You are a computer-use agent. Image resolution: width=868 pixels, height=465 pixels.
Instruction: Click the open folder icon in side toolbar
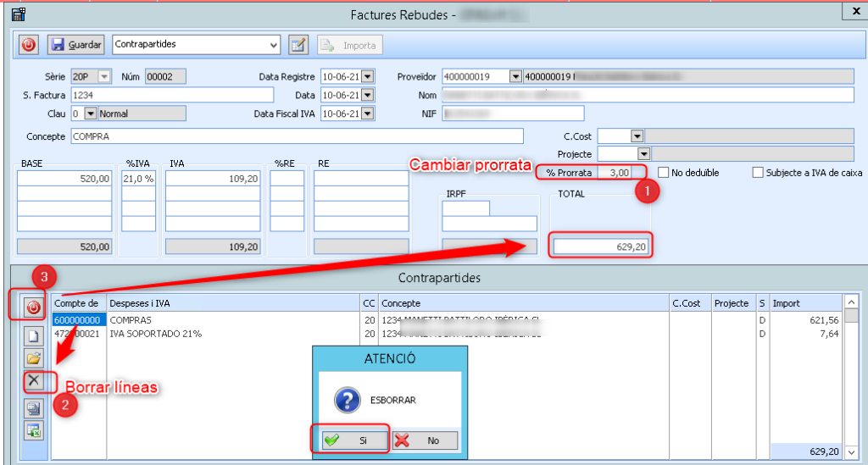coord(35,358)
